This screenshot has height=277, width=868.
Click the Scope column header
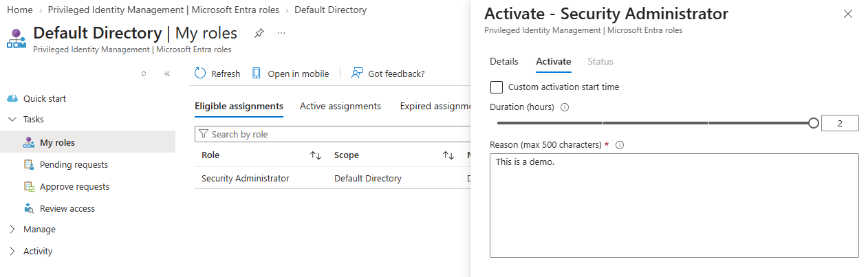(347, 155)
